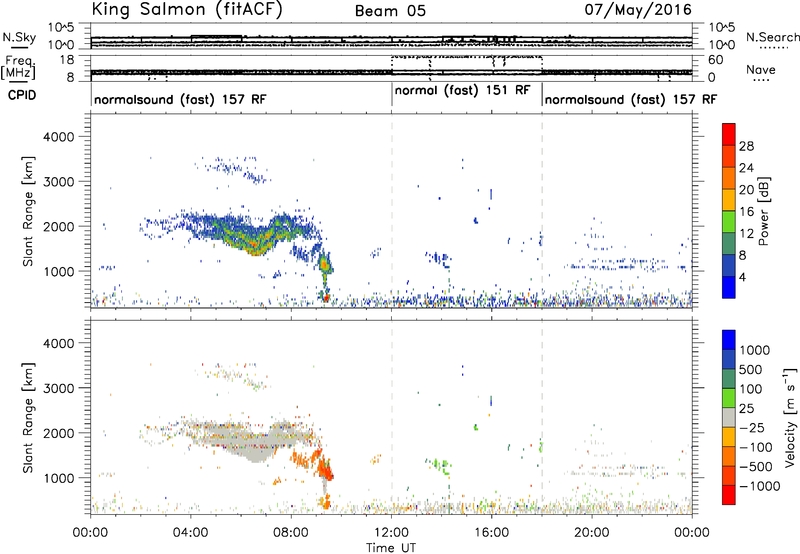Image resolution: width=800 pixels, height=554 pixels.
Task: Click the 'N.Sky' legend label
Action: pos(19,37)
